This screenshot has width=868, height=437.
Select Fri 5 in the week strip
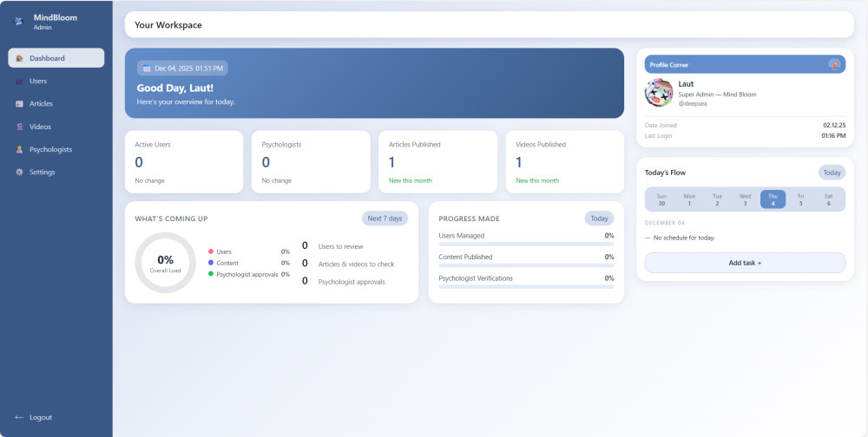coord(800,199)
